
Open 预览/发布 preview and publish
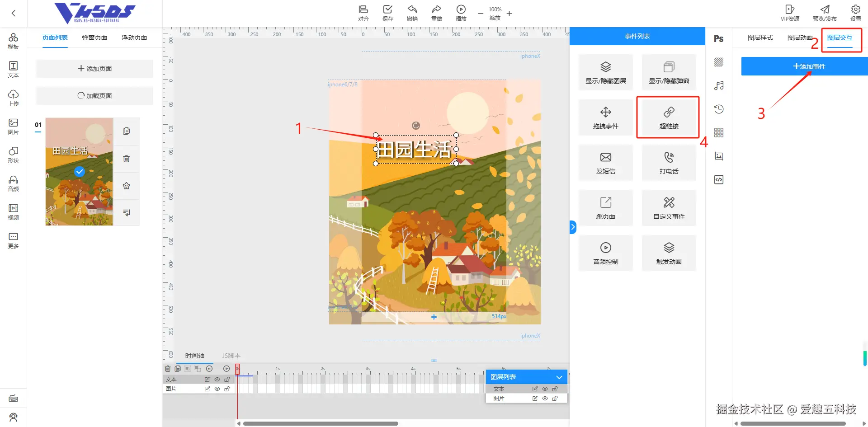(x=825, y=13)
